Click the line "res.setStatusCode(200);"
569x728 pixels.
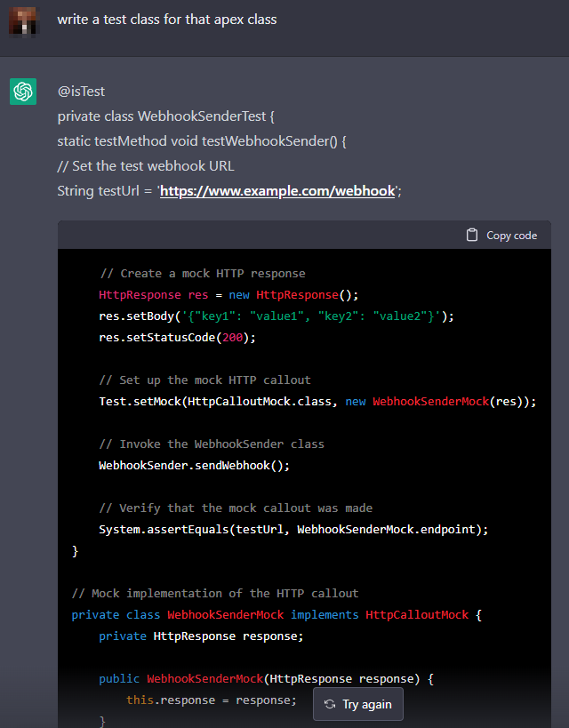(178, 338)
